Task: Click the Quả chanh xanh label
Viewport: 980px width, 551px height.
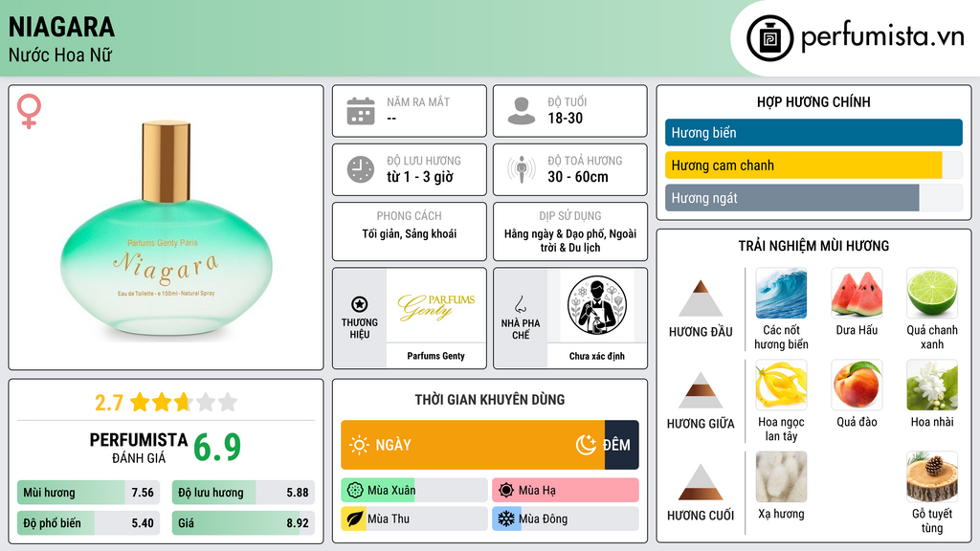Action: (x=932, y=338)
